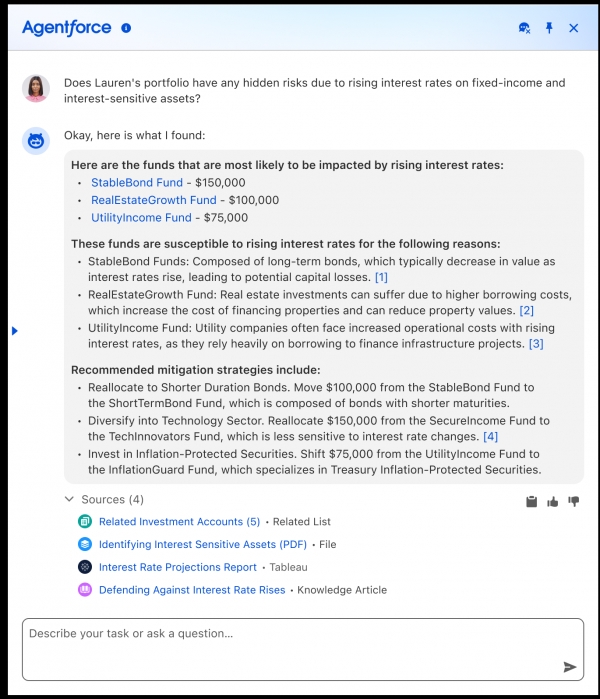
Task: Click the 'Knowledge Article' source type label
Action: click(x=342, y=590)
